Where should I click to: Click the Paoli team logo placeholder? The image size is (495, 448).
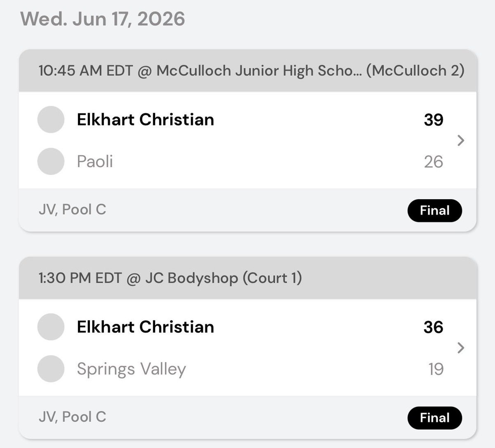tap(51, 162)
